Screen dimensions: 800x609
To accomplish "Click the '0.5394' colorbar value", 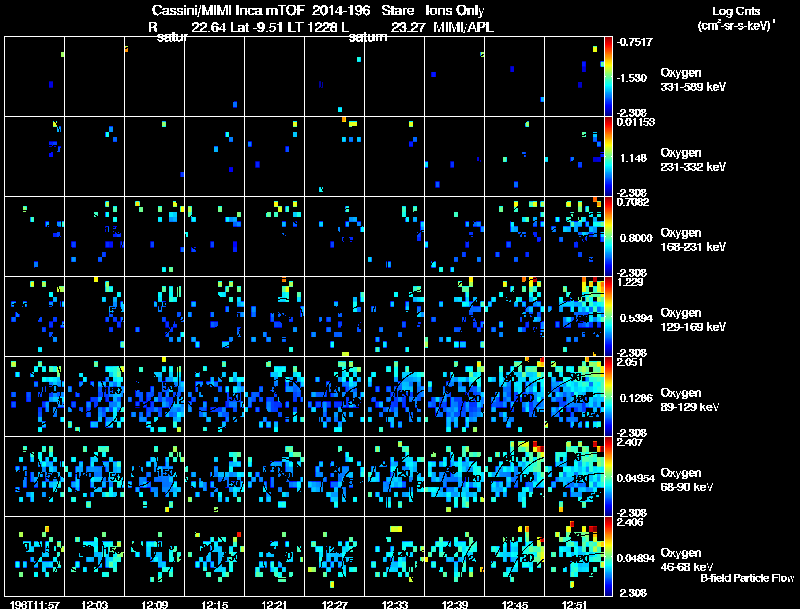I will pyautogui.click(x=636, y=318).
